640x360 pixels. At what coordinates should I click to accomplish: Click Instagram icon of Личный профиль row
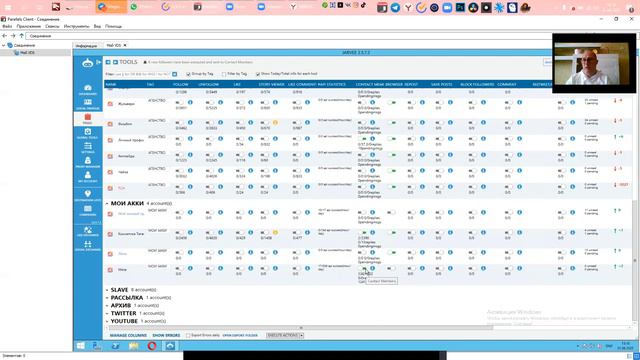click(110, 140)
